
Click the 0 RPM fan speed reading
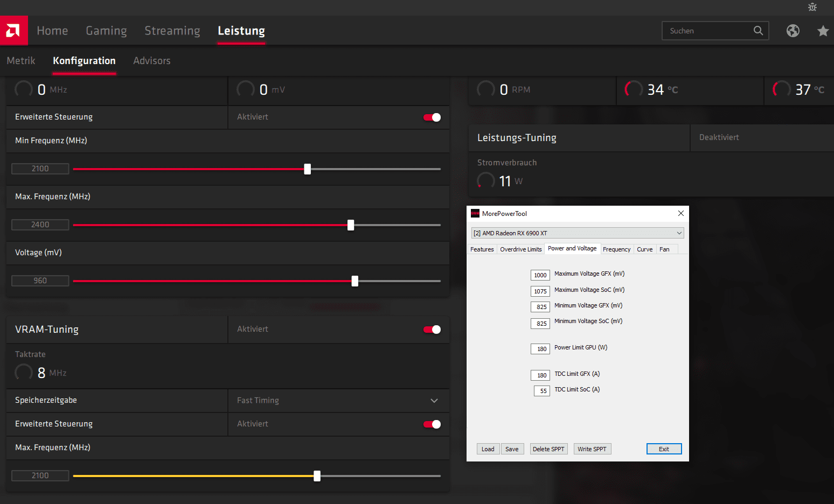[504, 89]
